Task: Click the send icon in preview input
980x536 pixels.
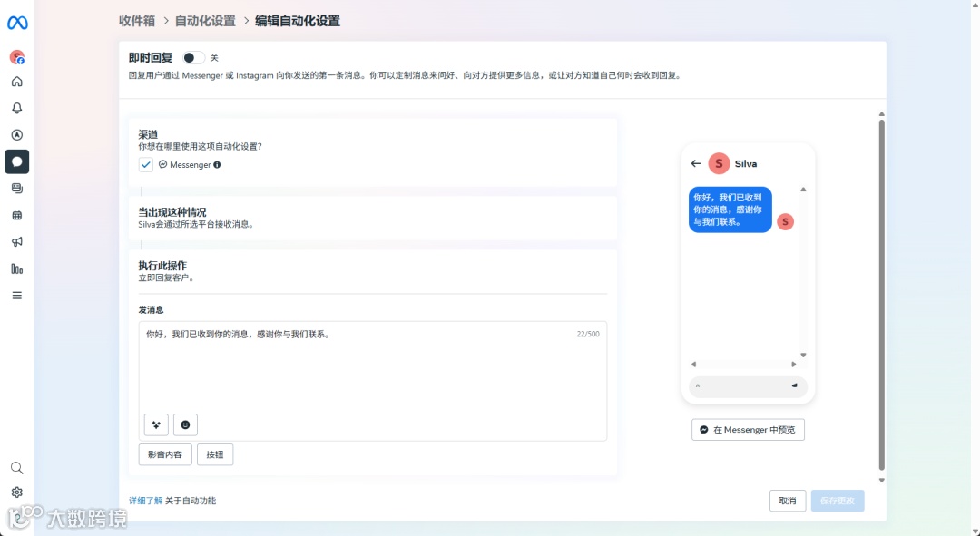Action: (795, 386)
